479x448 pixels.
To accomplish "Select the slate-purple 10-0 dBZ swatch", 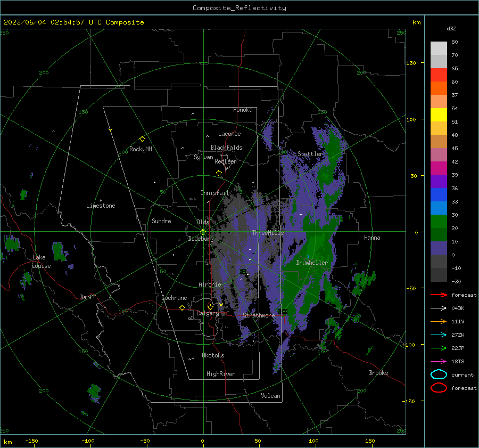I will tap(439, 248).
